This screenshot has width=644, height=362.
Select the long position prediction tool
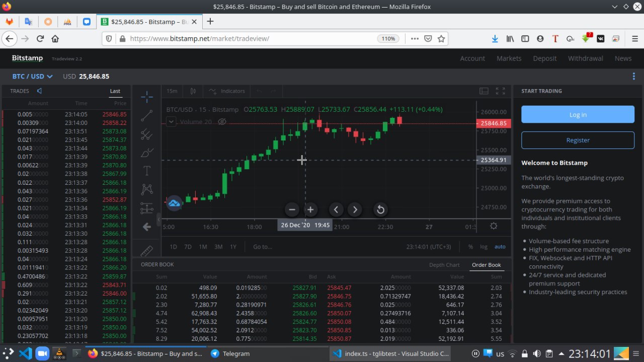pos(147,208)
